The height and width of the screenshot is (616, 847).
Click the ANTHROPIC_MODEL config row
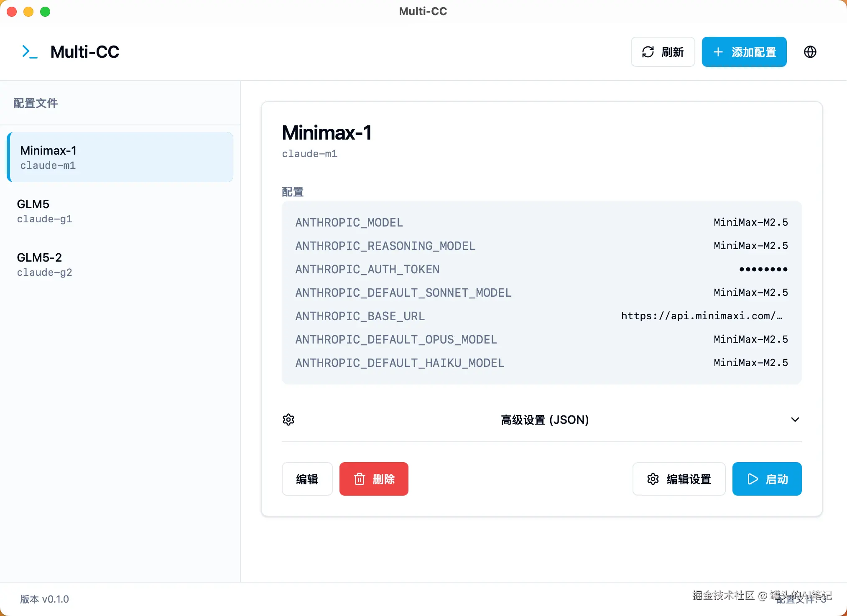click(541, 222)
